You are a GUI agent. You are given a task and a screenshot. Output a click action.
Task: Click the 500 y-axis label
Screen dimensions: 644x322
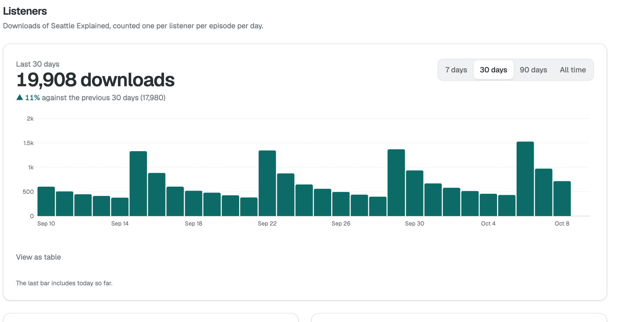(28, 192)
